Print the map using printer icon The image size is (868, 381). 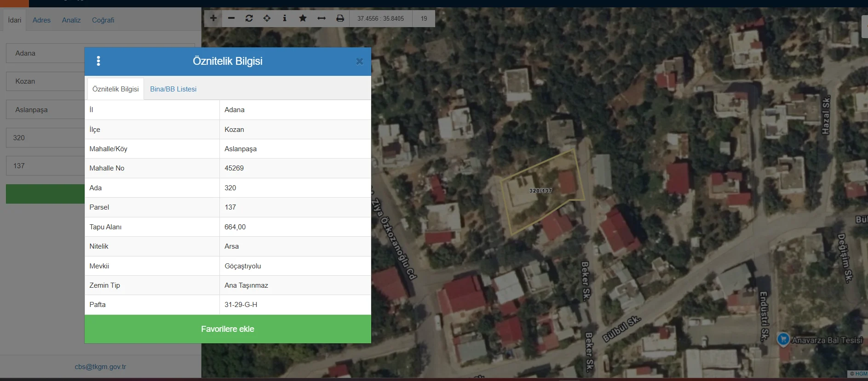pos(340,18)
